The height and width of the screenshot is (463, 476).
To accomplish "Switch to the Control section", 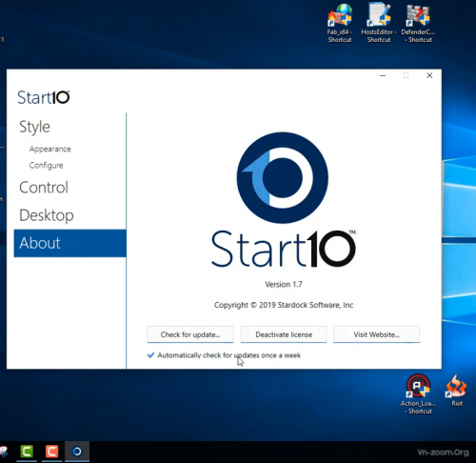I will (44, 188).
